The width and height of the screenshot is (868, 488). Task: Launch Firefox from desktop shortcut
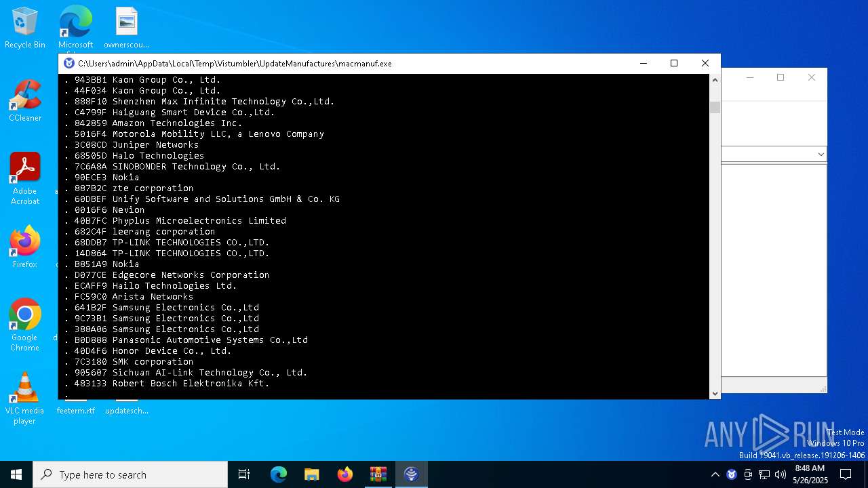pyautogui.click(x=25, y=247)
